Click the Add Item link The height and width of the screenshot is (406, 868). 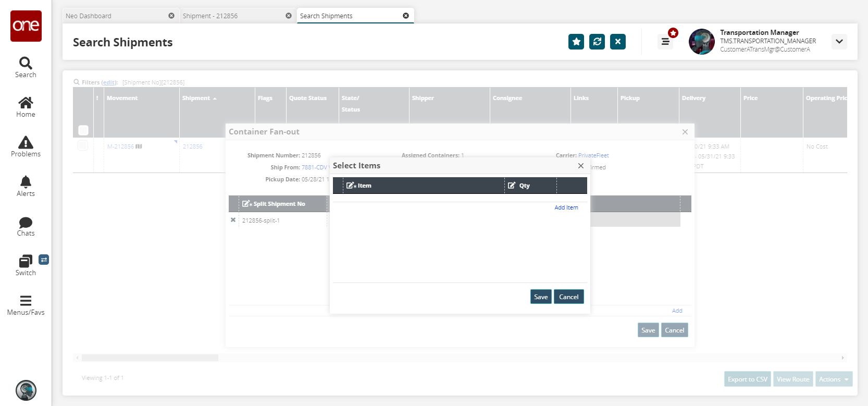click(x=566, y=207)
